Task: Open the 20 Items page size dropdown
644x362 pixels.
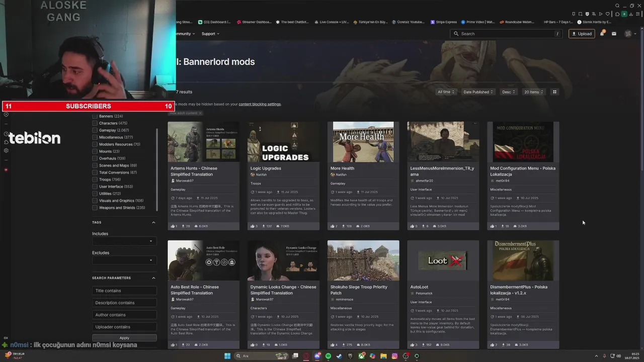Action: (533, 92)
